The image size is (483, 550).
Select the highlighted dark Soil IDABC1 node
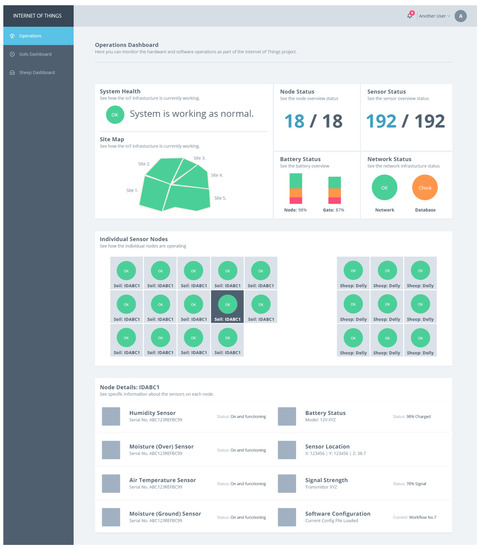pyautogui.click(x=227, y=307)
